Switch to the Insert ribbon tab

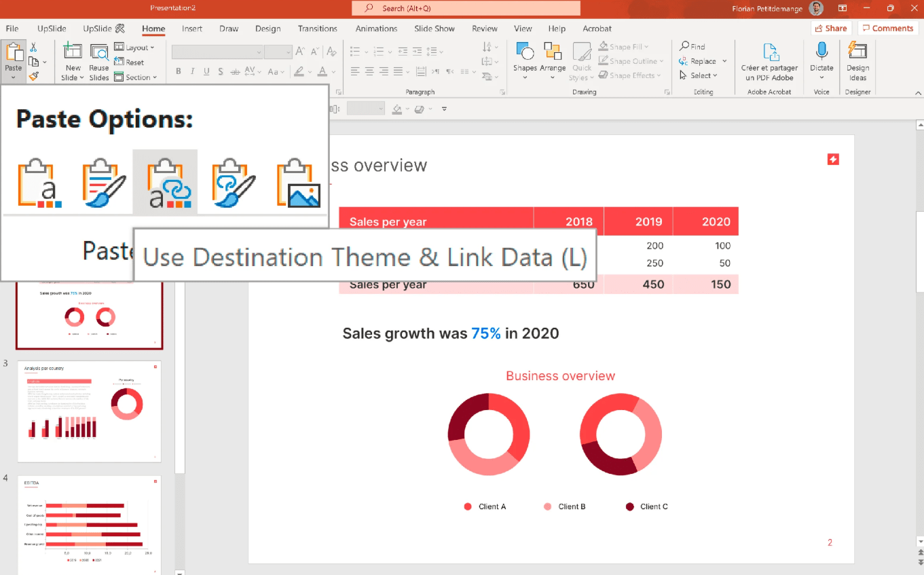click(191, 29)
